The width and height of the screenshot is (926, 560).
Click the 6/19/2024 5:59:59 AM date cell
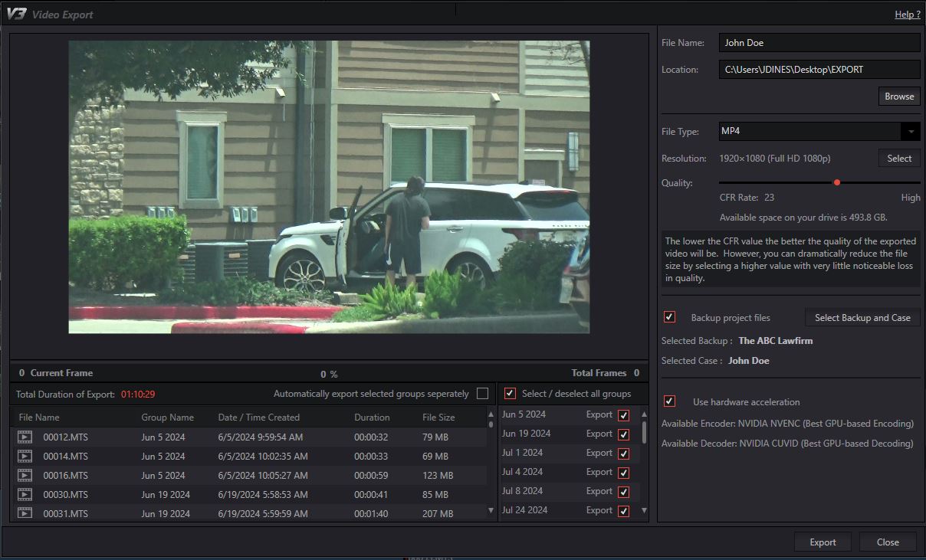(x=263, y=513)
